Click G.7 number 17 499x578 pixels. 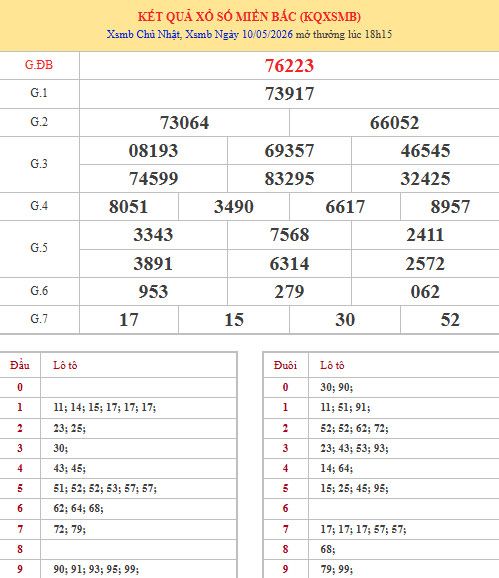(128, 320)
